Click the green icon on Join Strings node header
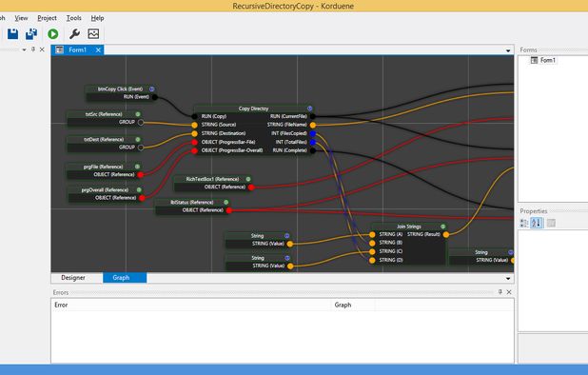 (x=442, y=227)
